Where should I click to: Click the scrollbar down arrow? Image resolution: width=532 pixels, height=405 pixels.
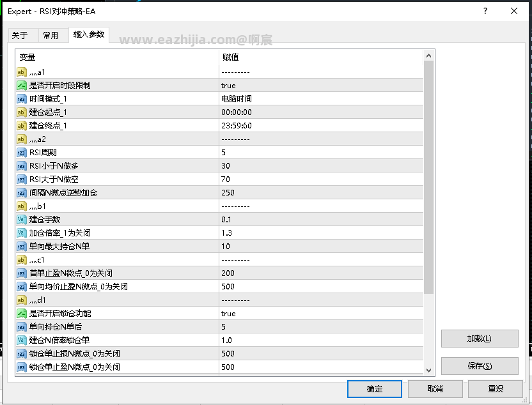[428, 370]
